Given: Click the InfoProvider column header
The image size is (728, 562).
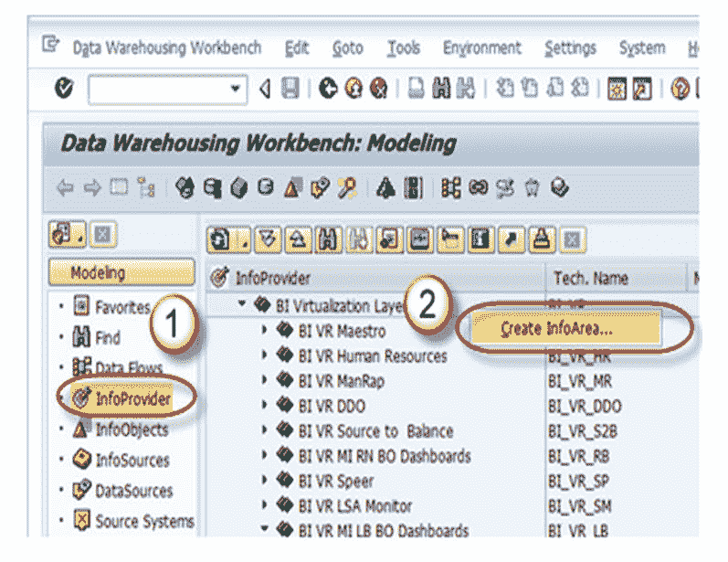Looking at the screenshot, I should [x=375, y=278].
